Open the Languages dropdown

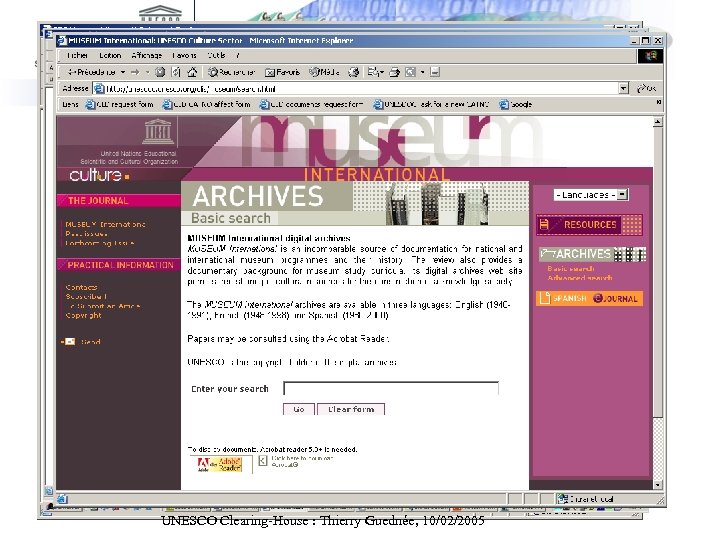point(591,195)
